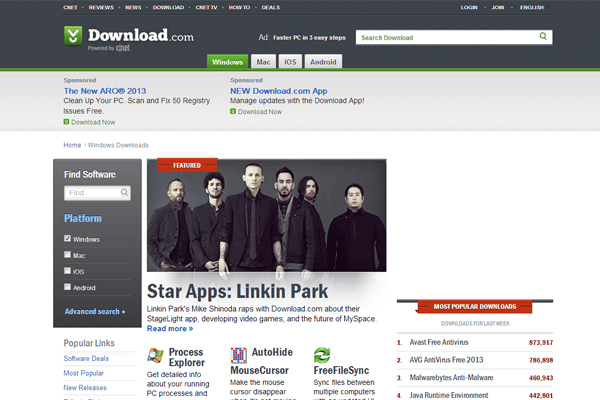Click the 460,943 download count
The image size is (600, 400).
tap(541, 377)
